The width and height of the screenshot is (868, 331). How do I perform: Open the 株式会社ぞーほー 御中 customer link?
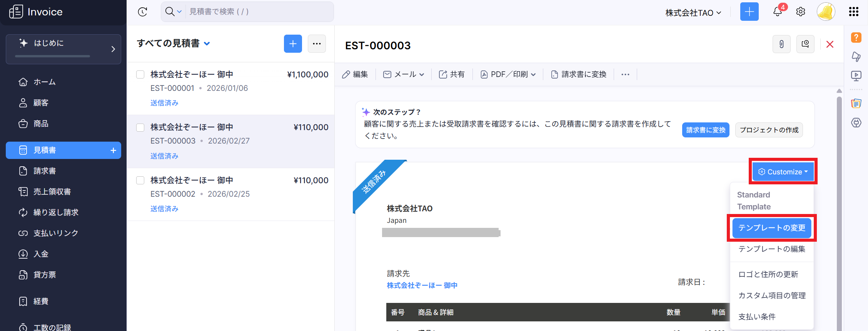click(422, 285)
